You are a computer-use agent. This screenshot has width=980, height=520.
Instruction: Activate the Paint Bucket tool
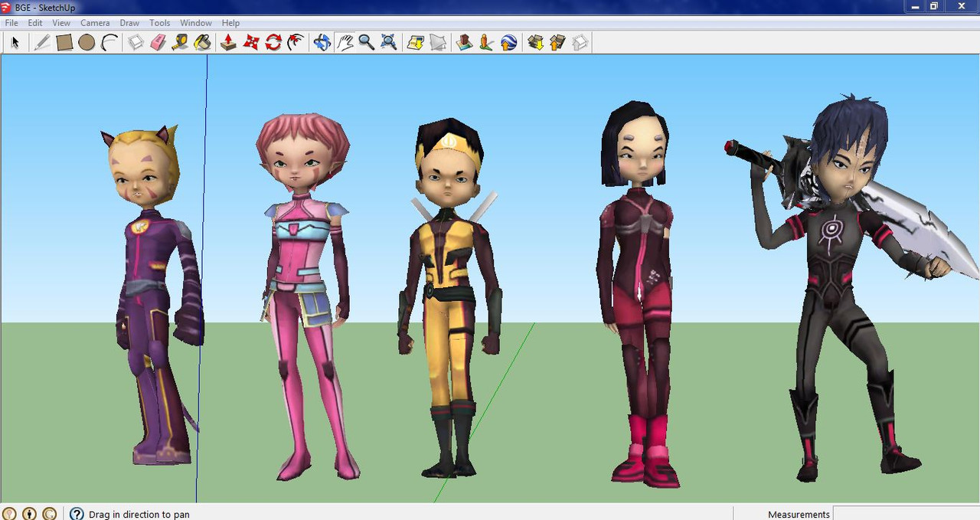point(203,43)
